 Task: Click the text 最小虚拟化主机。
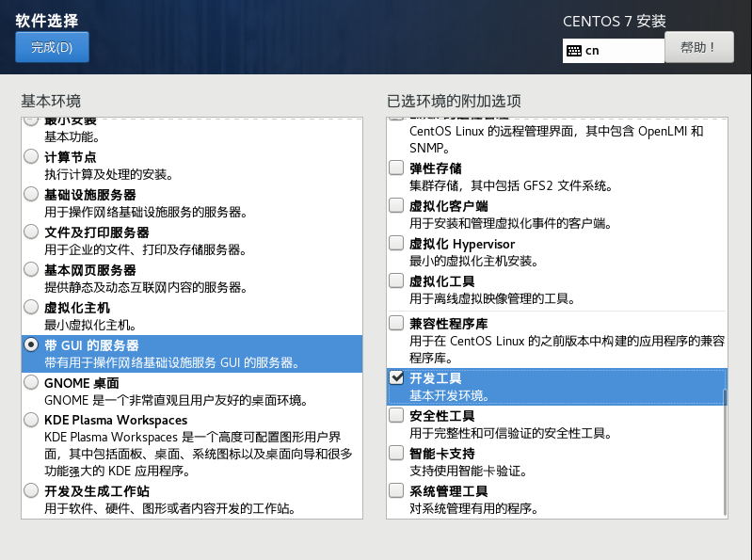click(x=90, y=325)
